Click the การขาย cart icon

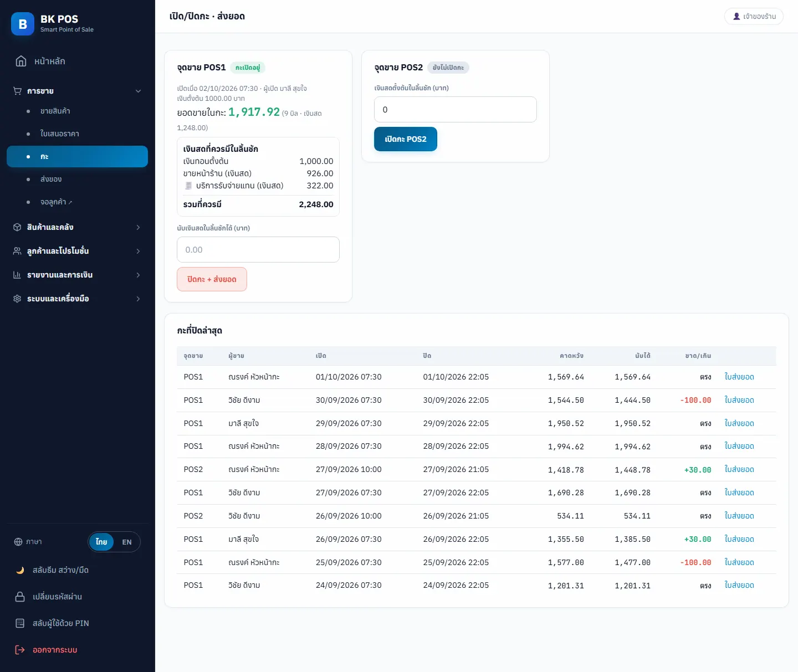click(x=18, y=91)
